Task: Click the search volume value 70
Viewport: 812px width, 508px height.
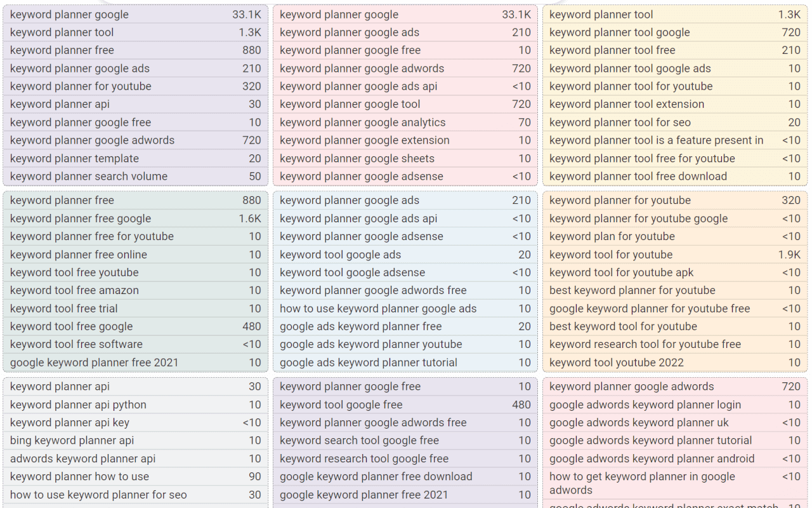Action: [x=525, y=123]
